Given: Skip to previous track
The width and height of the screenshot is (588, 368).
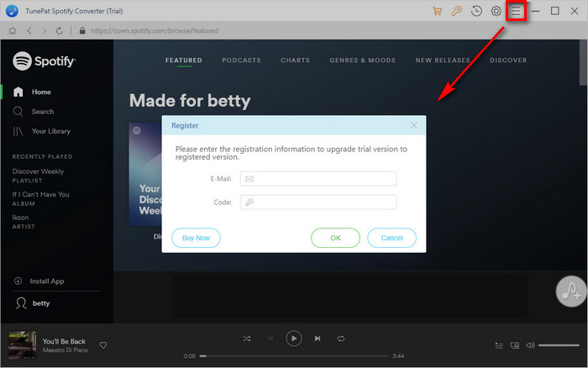Looking at the screenshot, I should (x=270, y=339).
